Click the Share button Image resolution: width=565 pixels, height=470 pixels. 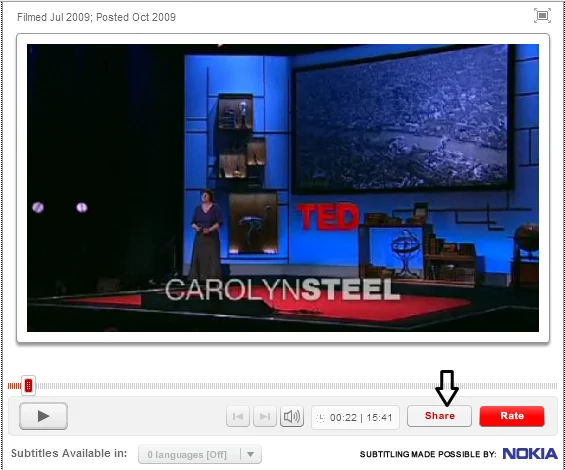pyautogui.click(x=439, y=416)
